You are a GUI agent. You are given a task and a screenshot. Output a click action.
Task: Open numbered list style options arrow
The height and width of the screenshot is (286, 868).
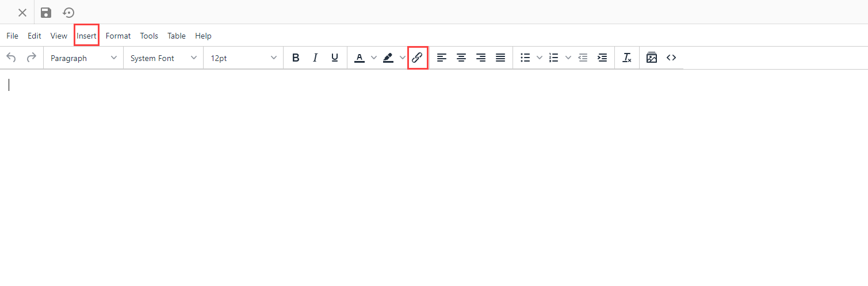568,58
